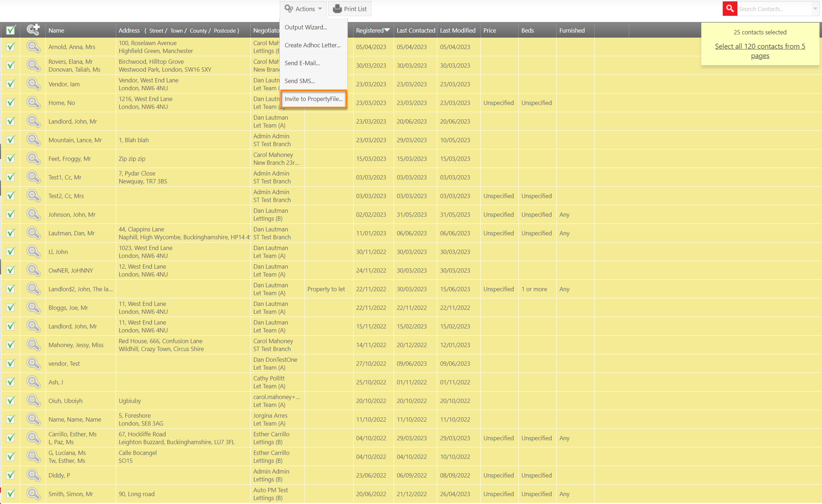Sort by Beds column header
This screenshot has width=822, height=504.
(x=528, y=30)
